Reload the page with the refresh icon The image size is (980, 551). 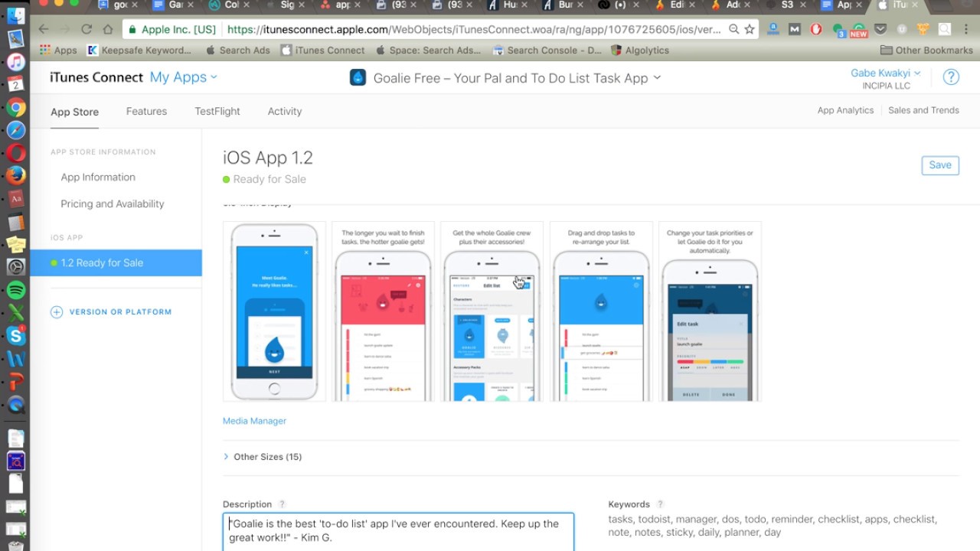click(87, 30)
